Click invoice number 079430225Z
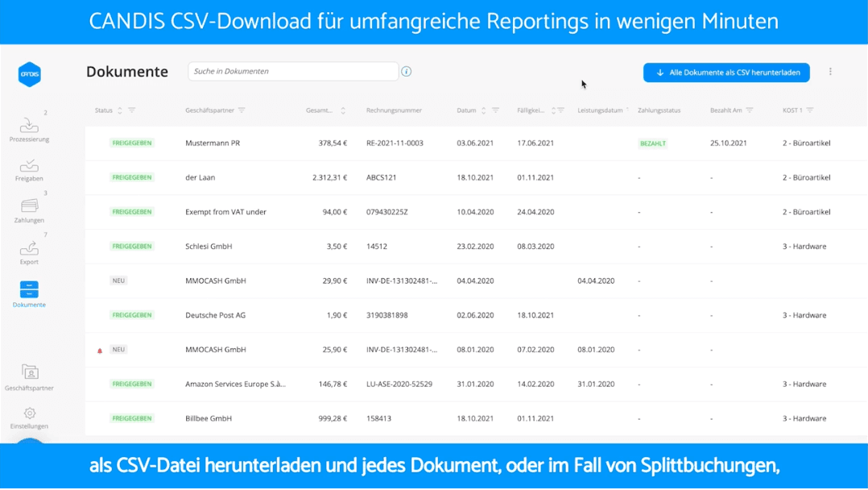Screen dimensions: 868x490 [x=387, y=212]
